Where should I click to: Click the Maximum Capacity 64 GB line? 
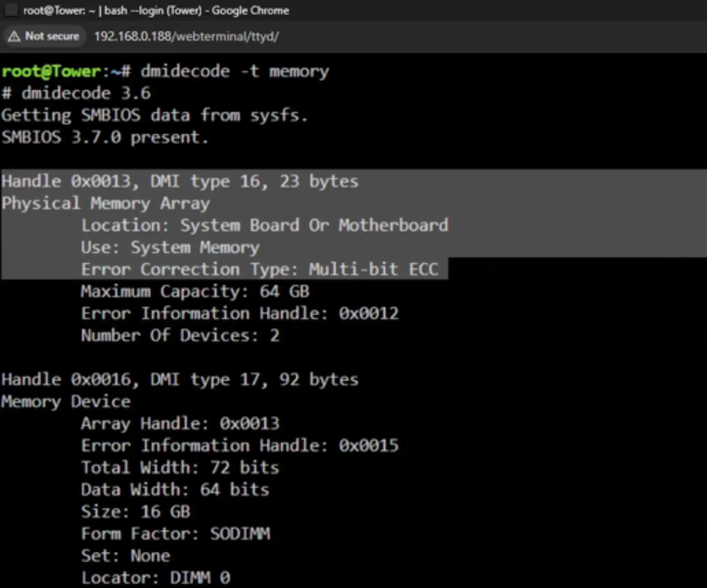(x=195, y=292)
